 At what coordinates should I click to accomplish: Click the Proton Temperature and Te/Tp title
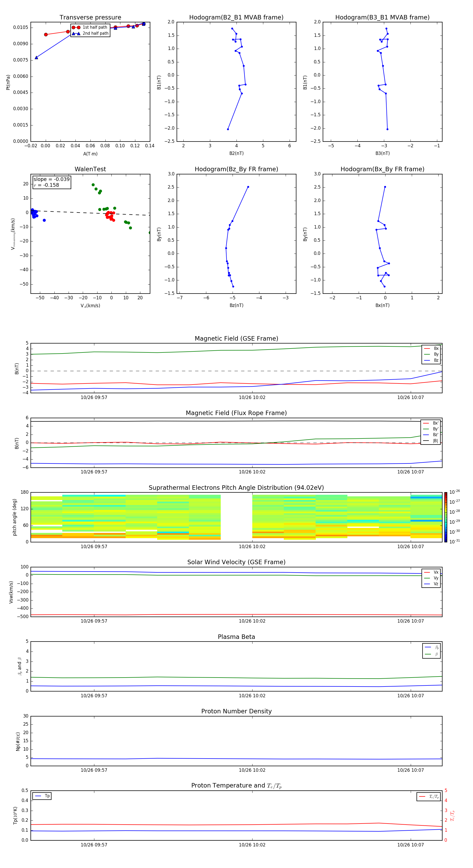(236, 786)
